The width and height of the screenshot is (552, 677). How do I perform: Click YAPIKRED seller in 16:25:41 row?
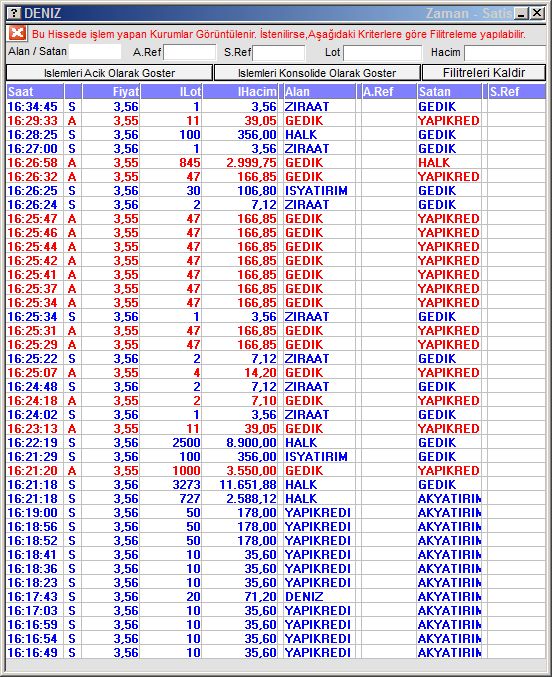click(x=449, y=275)
